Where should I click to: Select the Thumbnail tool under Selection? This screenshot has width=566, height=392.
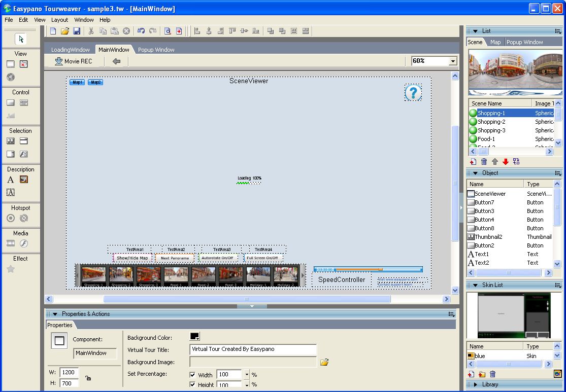pyautogui.click(x=11, y=141)
